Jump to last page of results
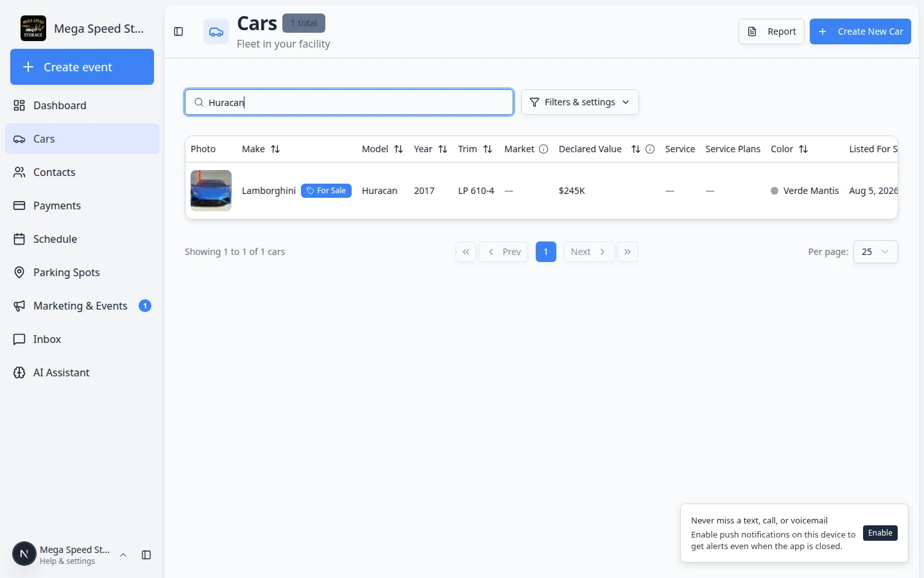Screen dimensions: 924x578 (628, 252)
